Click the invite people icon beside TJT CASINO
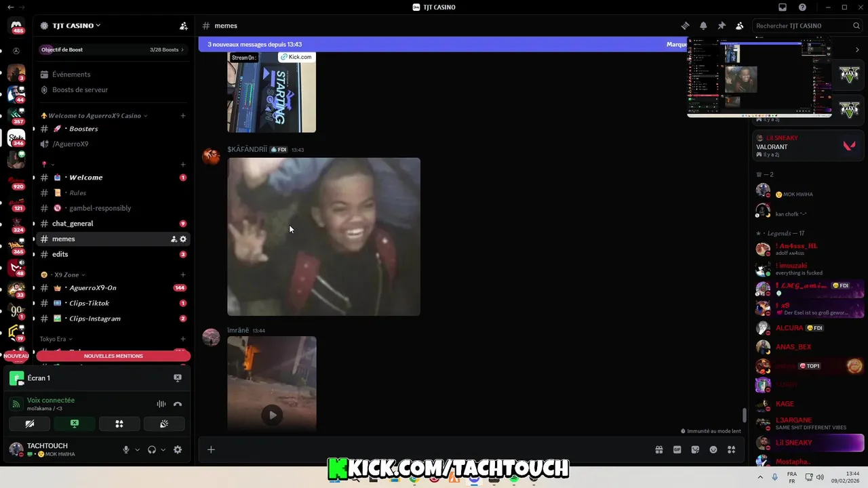Image resolution: width=868 pixels, height=488 pixels. 183,26
